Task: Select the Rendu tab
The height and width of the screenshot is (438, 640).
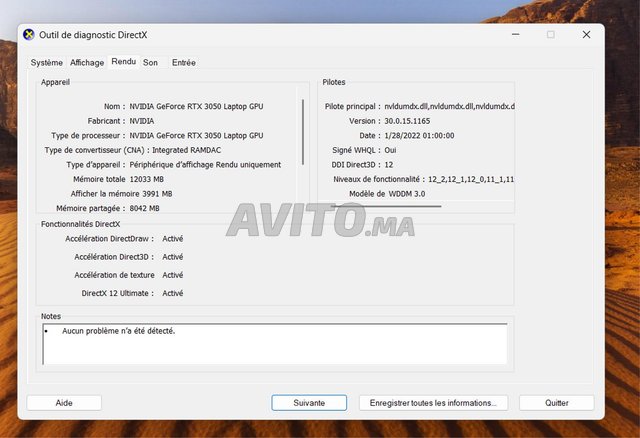Action: (x=124, y=61)
